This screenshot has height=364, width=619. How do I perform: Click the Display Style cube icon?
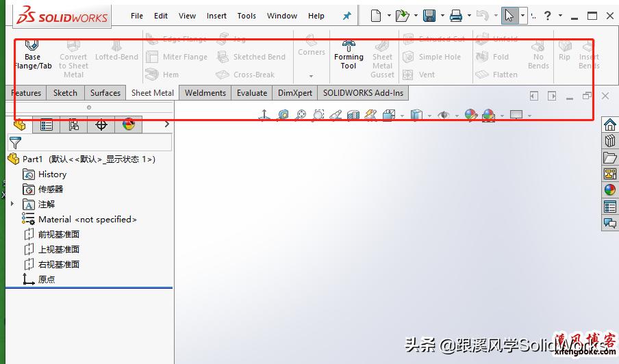pyautogui.click(x=416, y=115)
